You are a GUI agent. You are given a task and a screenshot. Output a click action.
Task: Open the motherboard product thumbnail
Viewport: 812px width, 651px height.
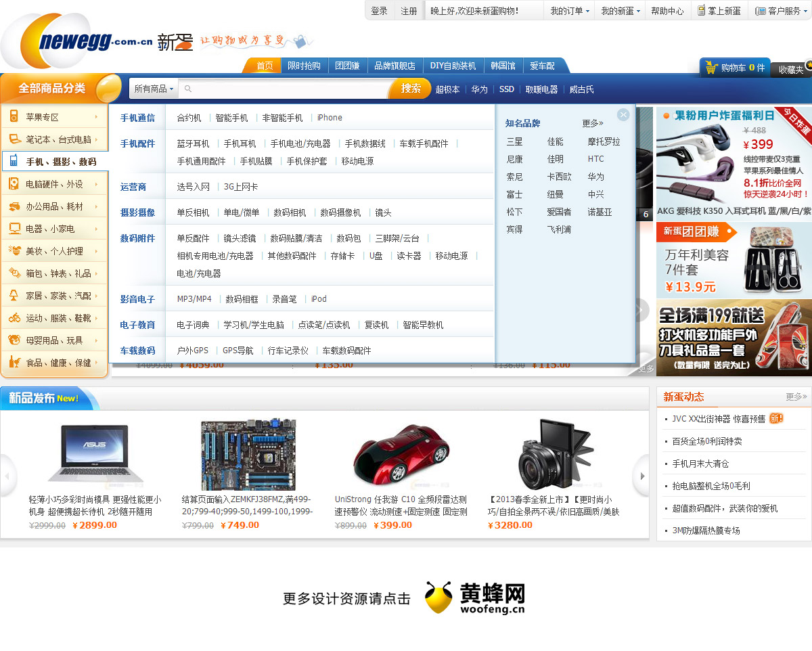click(248, 455)
